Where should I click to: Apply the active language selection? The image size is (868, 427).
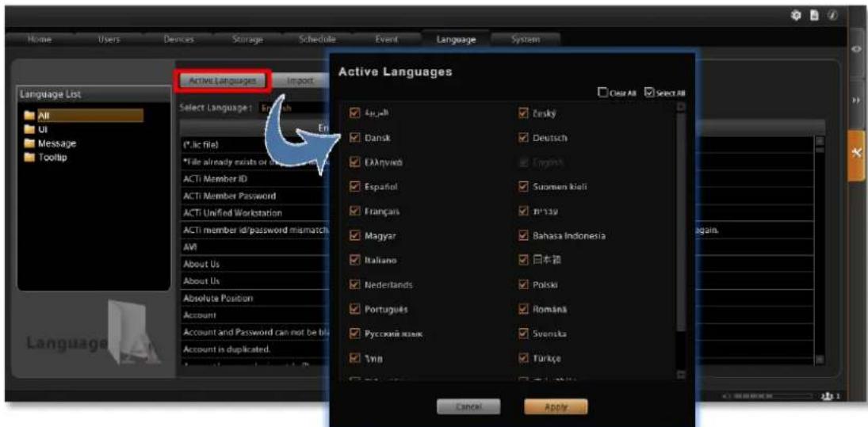[x=555, y=407]
